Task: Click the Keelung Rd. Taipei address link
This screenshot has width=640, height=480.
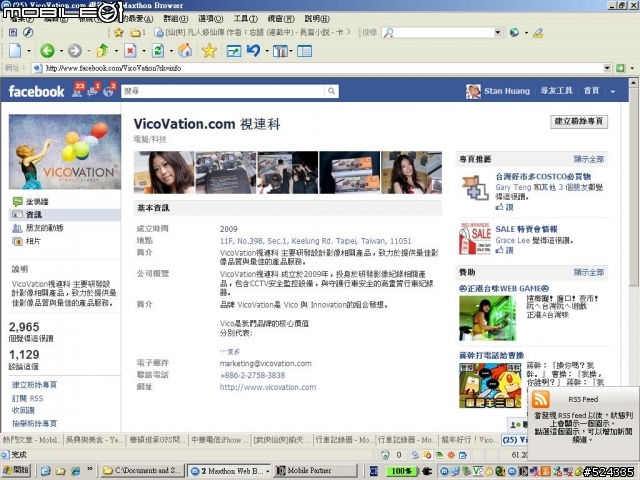Action: tap(316, 241)
